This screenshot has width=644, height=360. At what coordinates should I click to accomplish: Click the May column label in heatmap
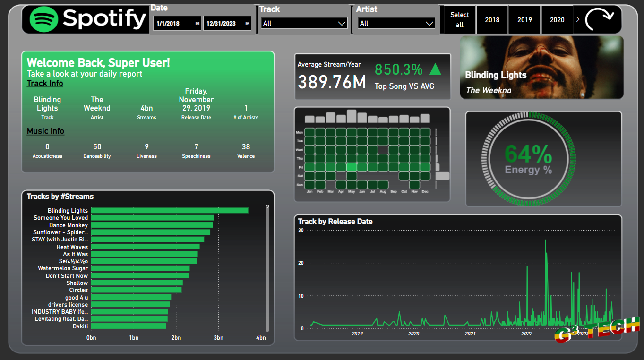point(351,191)
